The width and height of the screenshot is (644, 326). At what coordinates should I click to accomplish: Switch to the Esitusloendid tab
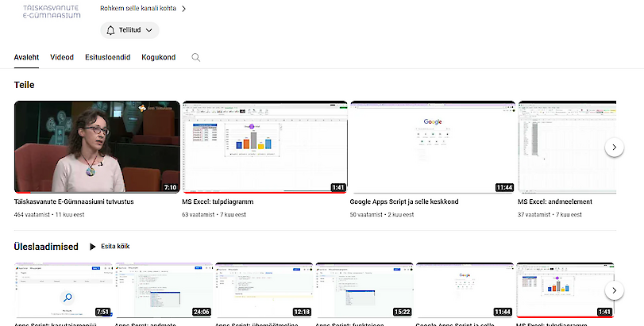click(107, 58)
